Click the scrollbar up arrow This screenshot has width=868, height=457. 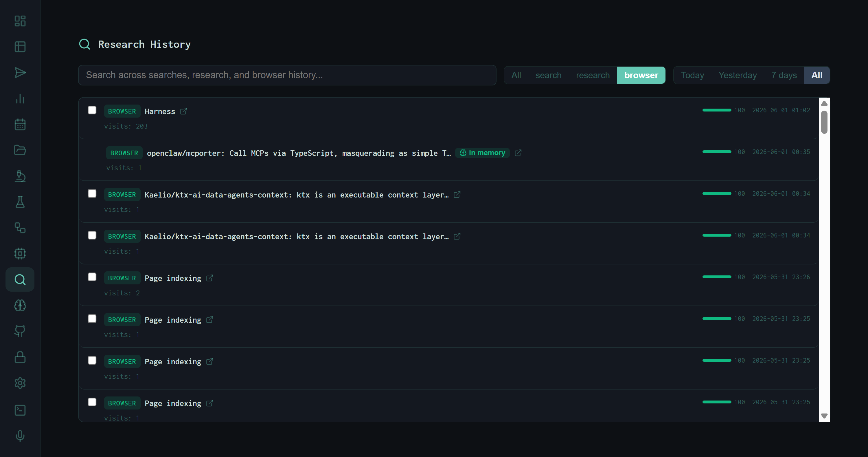(x=824, y=103)
